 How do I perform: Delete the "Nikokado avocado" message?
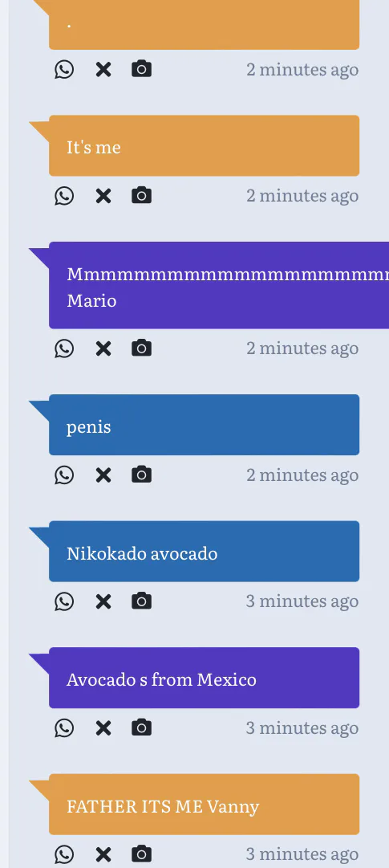tap(103, 601)
